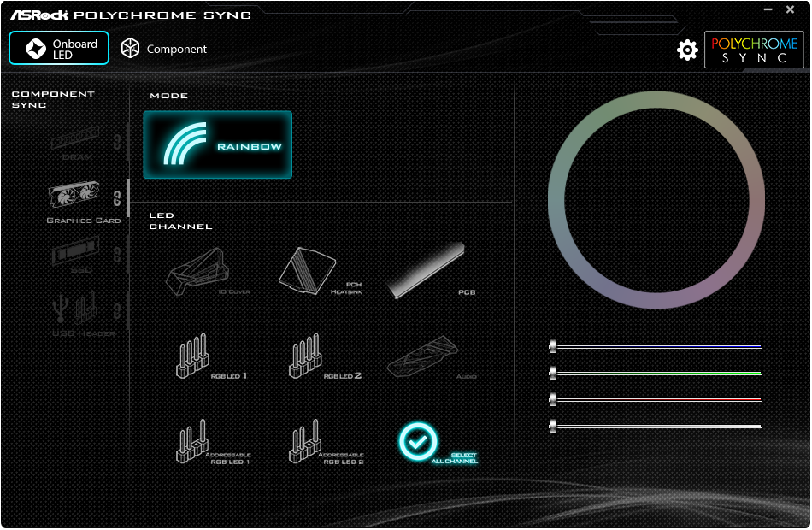Toggle the SSD sync link
Screen dimensions: 812x530
pos(117,254)
